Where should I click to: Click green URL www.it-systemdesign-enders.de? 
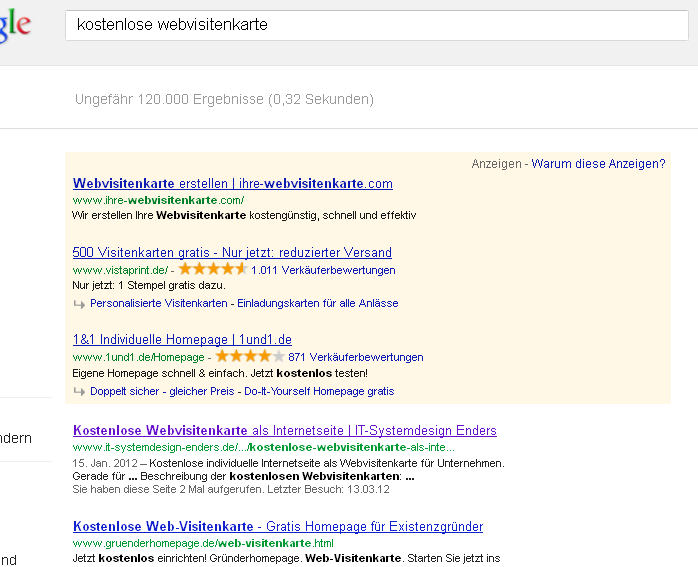point(264,447)
